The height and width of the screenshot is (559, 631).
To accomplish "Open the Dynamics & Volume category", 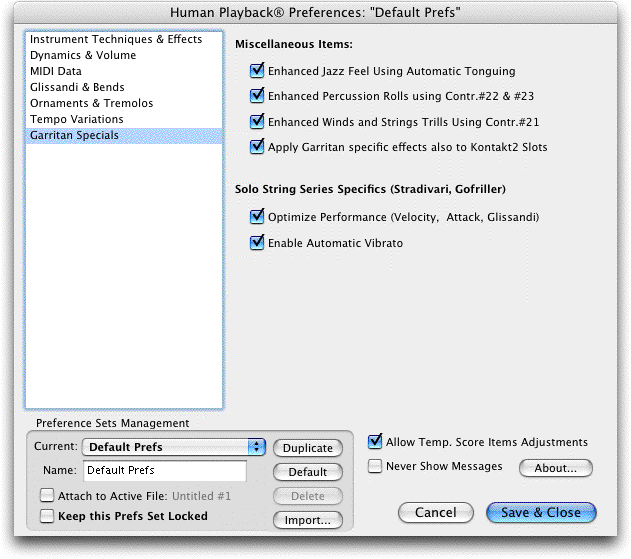I will (x=124, y=56).
